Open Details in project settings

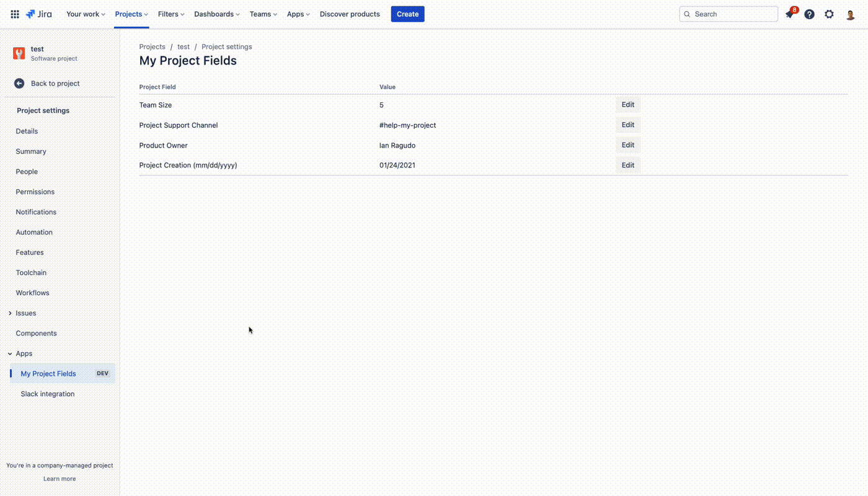[27, 131]
